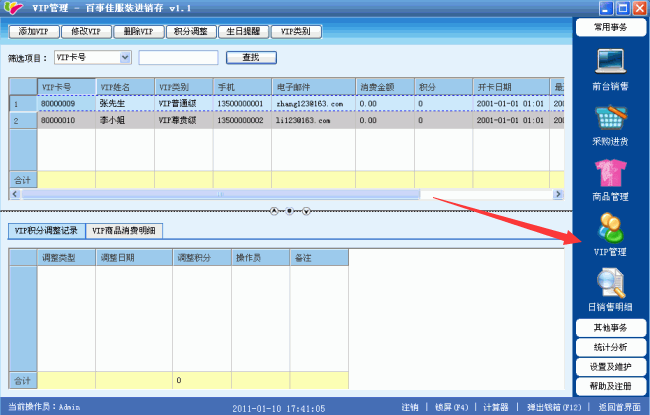Click the 添加VIP button
The image size is (650, 415).
[34, 32]
